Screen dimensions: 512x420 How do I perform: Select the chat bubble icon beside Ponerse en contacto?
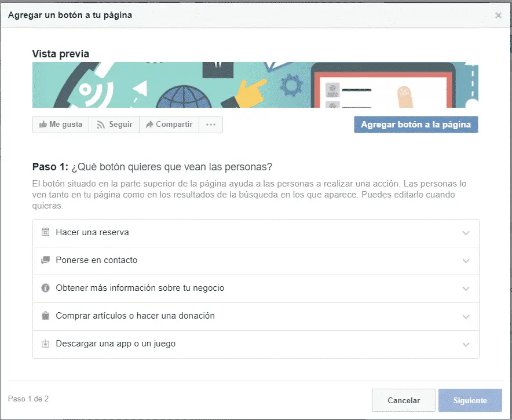pyautogui.click(x=45, y=260)
